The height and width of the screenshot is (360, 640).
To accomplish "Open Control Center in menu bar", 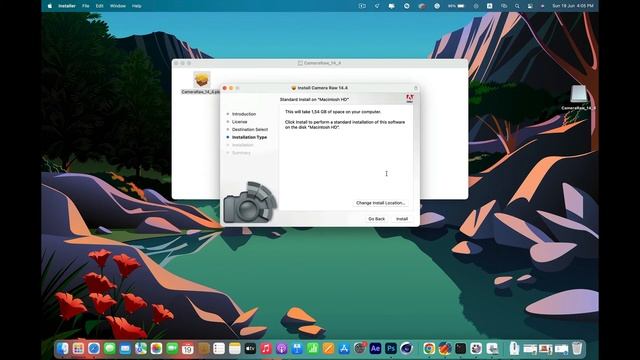I will click(530, 6).
